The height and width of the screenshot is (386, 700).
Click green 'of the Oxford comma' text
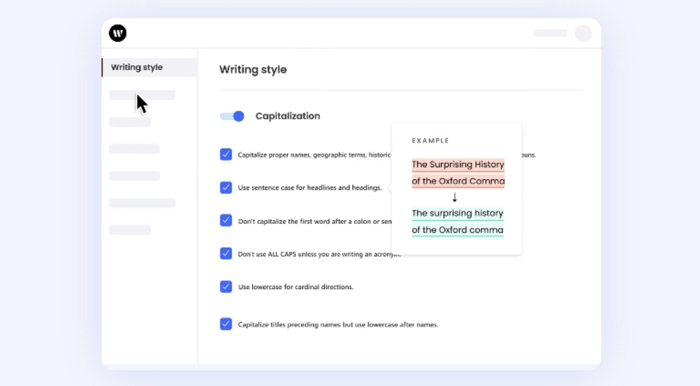click(x=458, y=230)
